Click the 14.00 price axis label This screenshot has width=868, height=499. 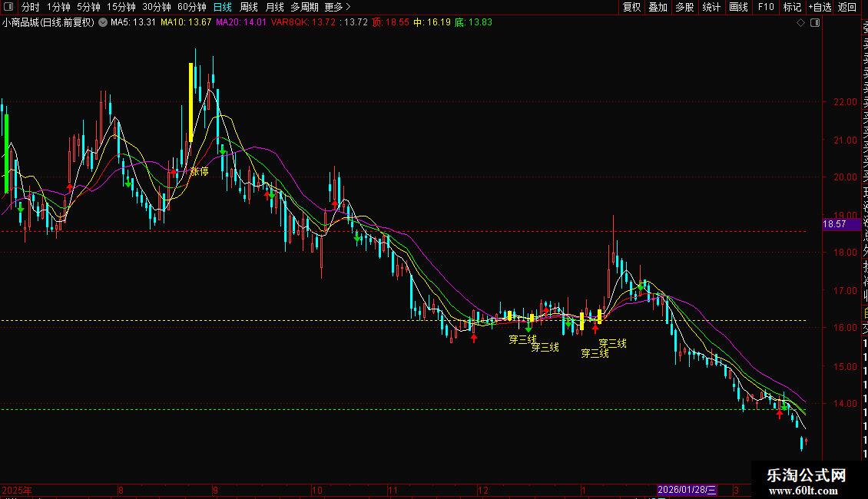click(x=845, y=403)
